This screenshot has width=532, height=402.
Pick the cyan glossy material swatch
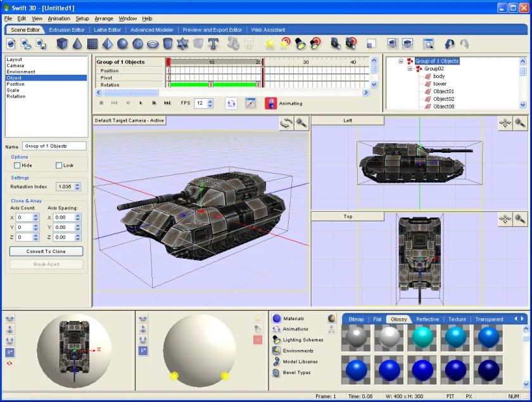tap(422, 337)
